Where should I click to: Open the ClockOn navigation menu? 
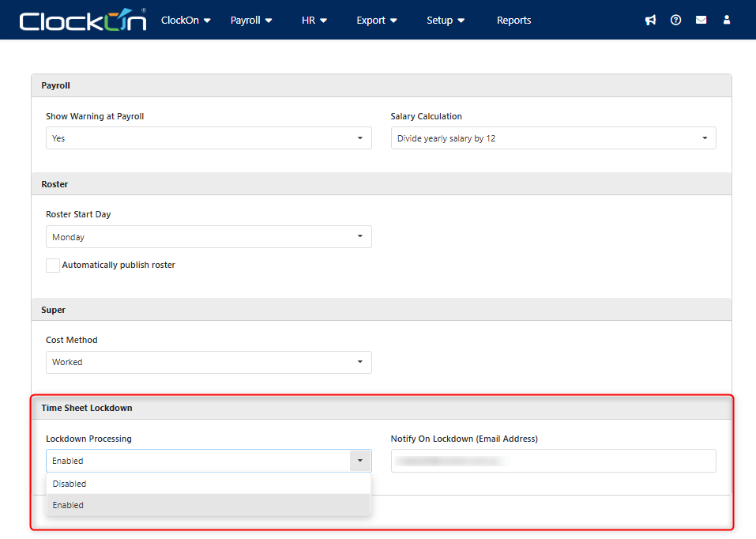point(186,21)
